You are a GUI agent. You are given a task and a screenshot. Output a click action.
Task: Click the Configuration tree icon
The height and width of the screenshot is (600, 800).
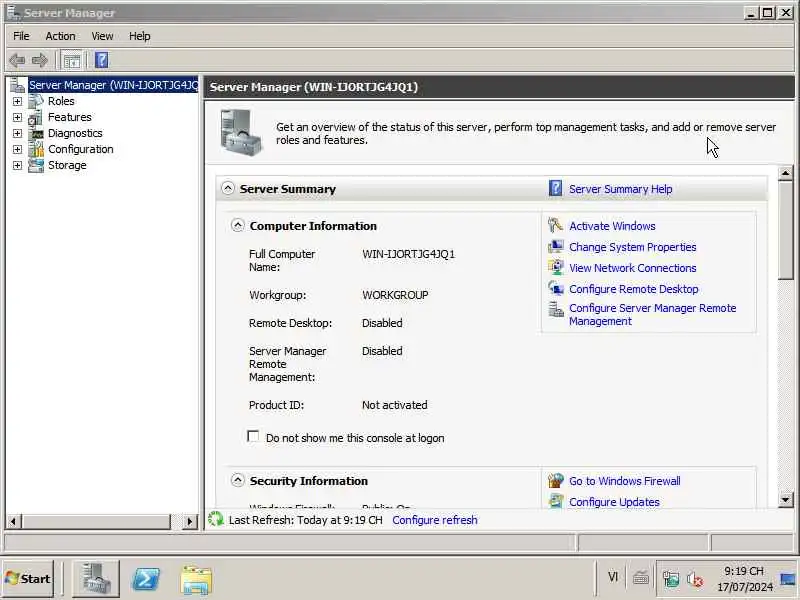pos(36,149)
